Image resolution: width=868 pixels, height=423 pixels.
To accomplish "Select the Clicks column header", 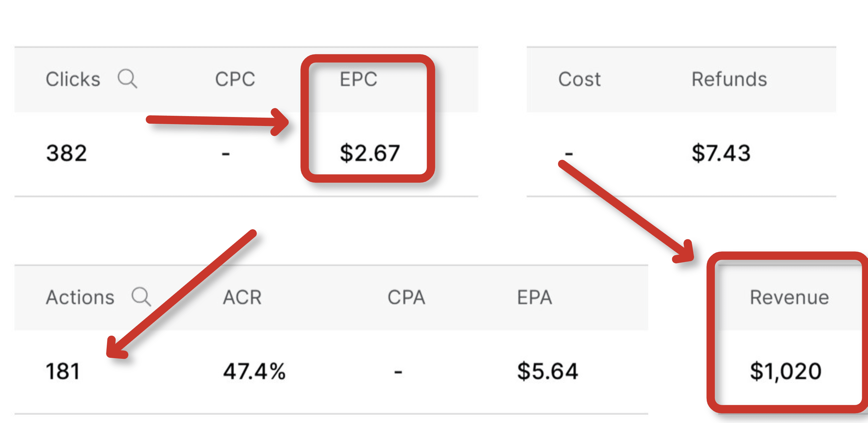I will pyautogui.click(x=73, y=79).
